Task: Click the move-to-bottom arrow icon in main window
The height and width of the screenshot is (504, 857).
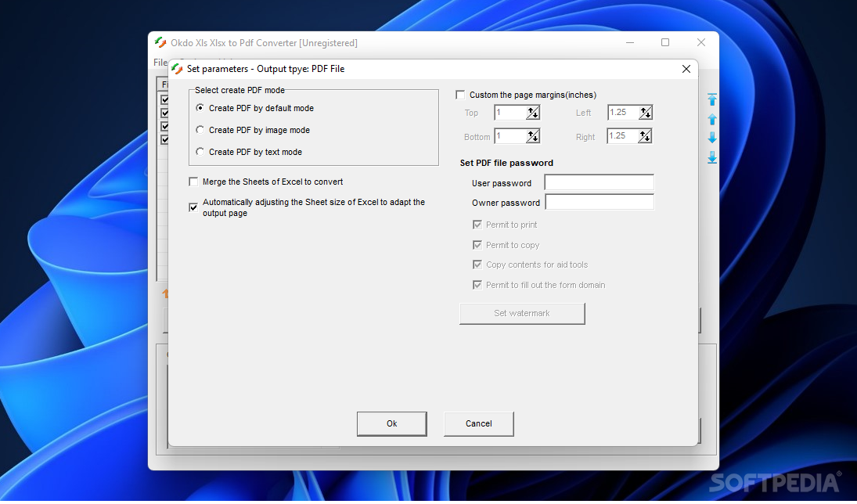Action: 711,158
